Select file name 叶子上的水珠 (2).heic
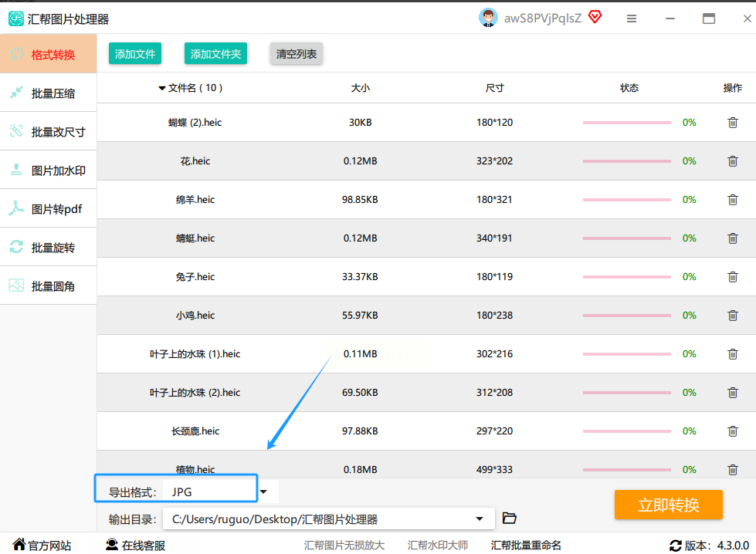 coord(195,392)
